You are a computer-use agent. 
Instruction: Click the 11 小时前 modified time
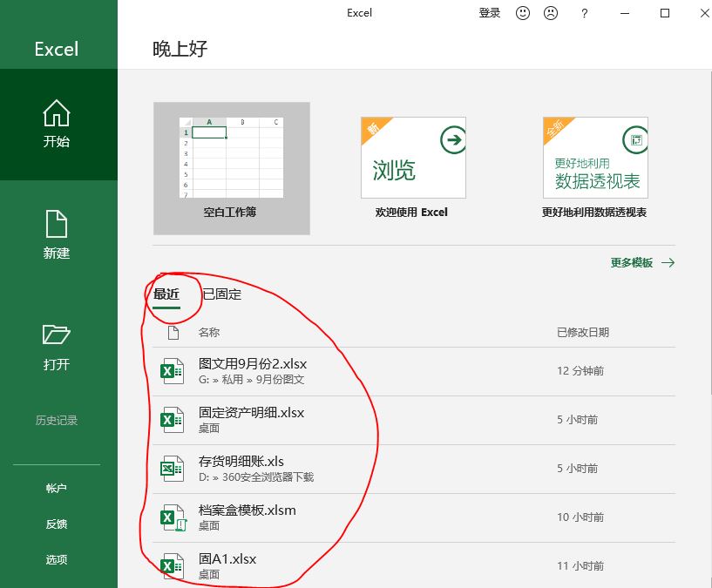(x=580, y=566)
